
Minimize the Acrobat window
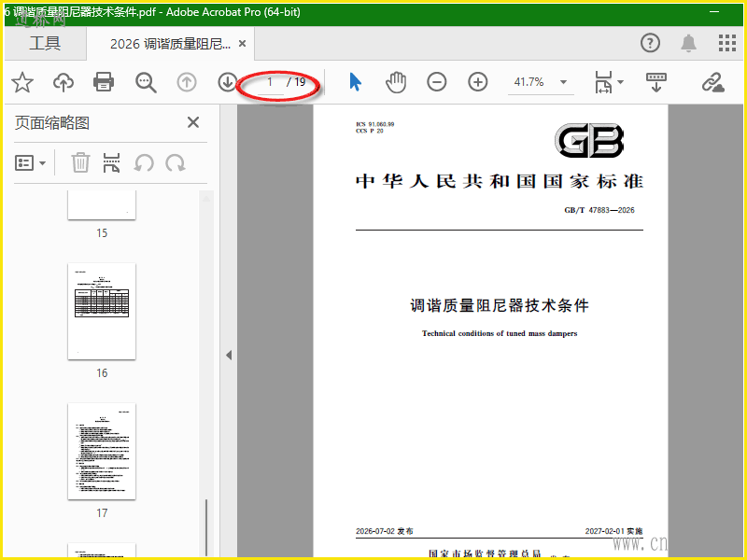pos(714,11)
